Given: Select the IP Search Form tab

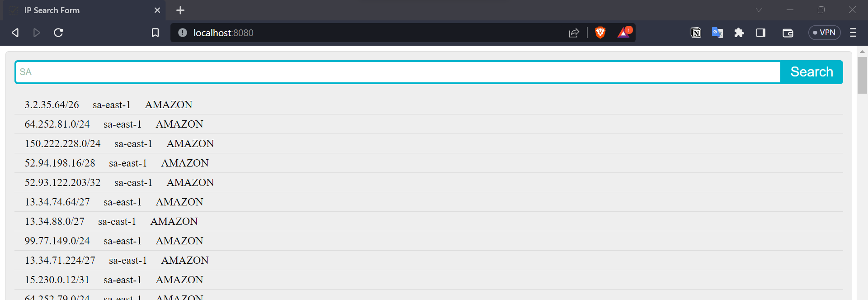Looking at the screenshot, I should 84,10.
